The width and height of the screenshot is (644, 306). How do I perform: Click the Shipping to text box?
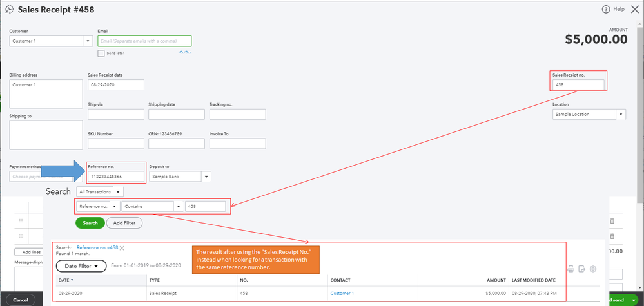click(x=46, y=135)
